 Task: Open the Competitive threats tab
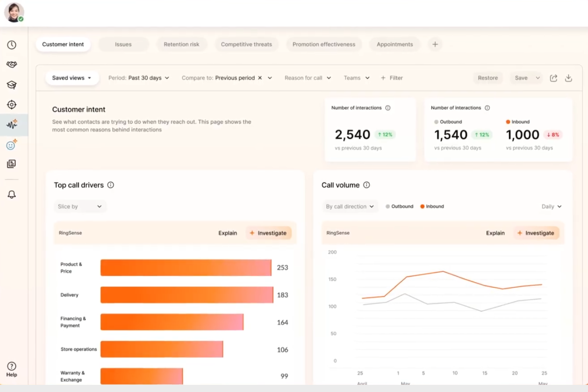point(246,44)
